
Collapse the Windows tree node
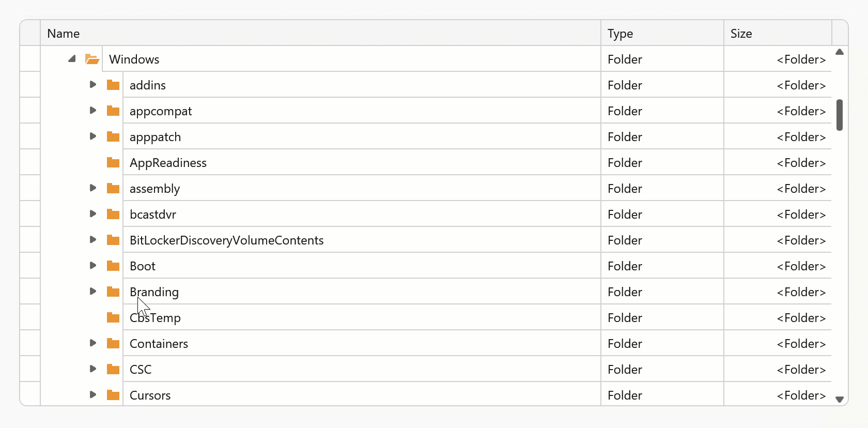coord(72,58)
